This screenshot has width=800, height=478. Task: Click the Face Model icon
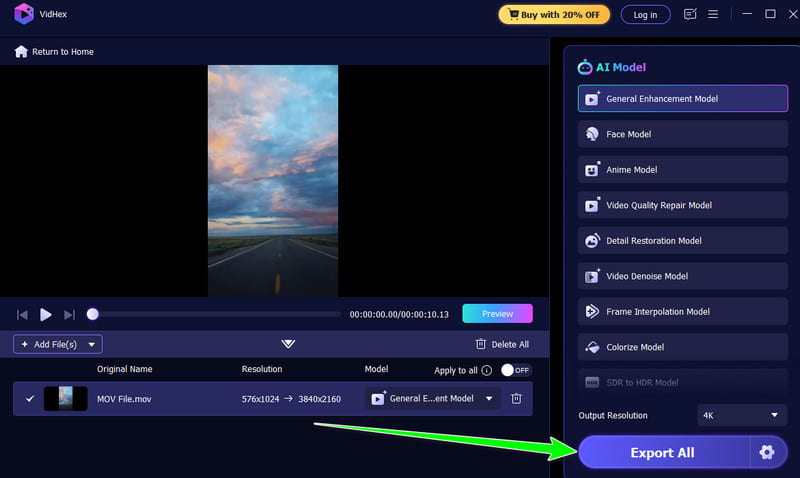[592, 134]
